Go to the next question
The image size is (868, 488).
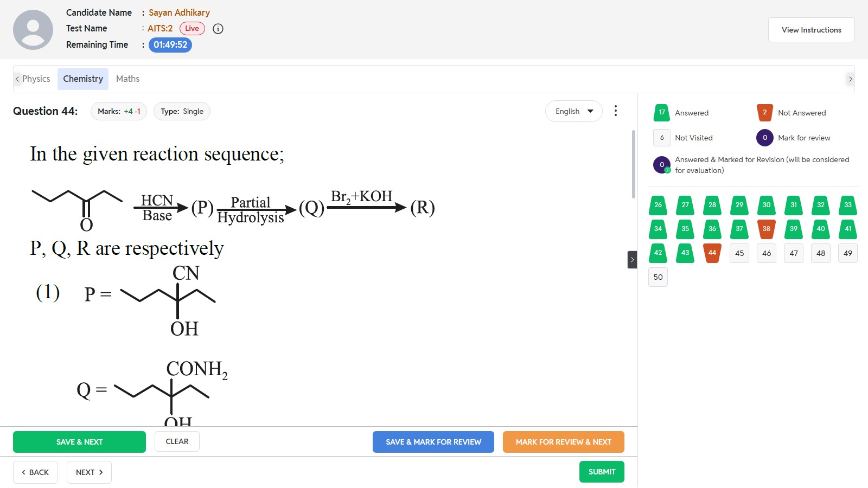[x=89, y=472]
